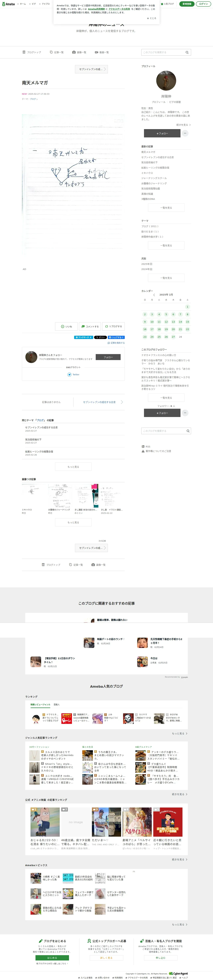Click 一覧を見る under 最新の記事
Viewport: 213px width, 980px height.
click(x=166, y=208)
